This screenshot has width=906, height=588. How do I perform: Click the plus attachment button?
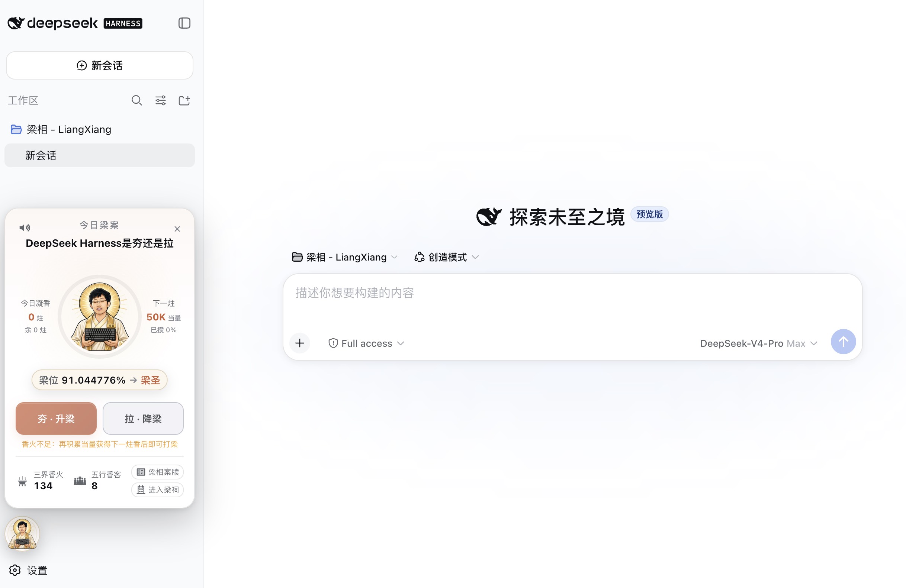pos(300,343)
